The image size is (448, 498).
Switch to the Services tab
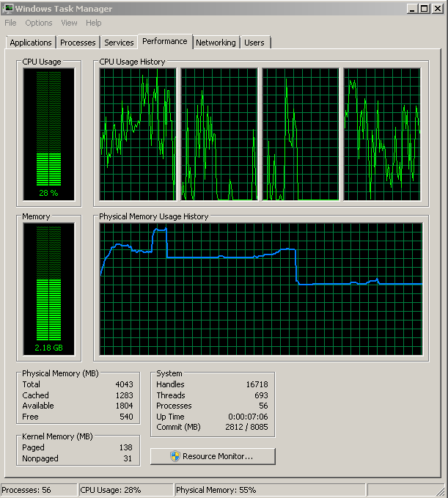(x=119, y=43)
